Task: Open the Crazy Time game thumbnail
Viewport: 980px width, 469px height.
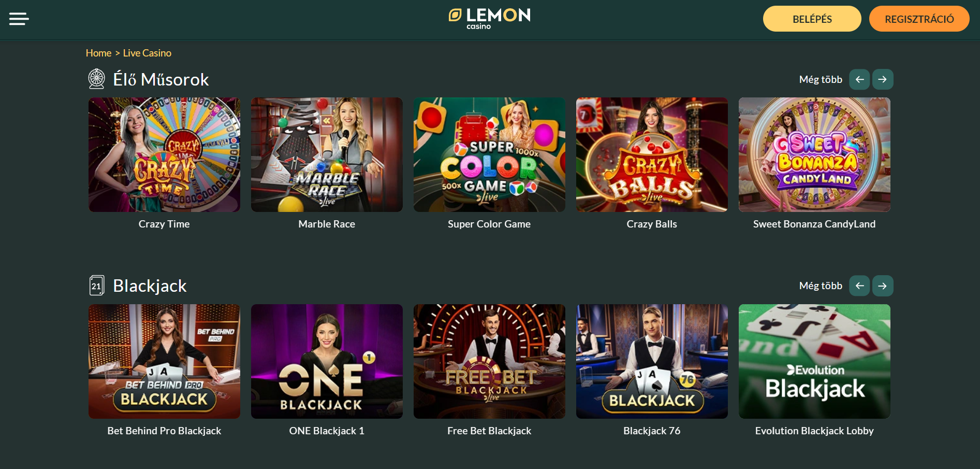Action: click(164, 154)
